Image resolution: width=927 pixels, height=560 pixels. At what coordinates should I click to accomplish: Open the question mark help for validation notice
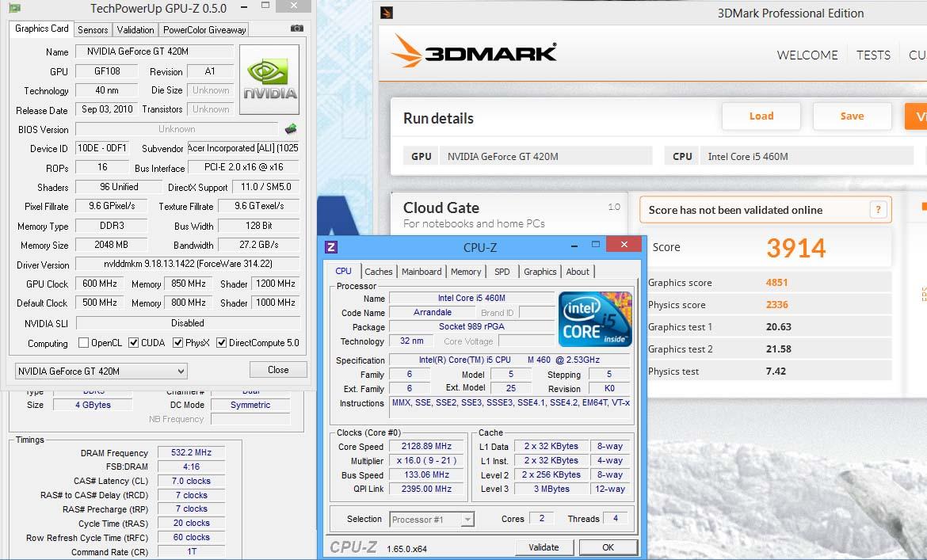878,209
